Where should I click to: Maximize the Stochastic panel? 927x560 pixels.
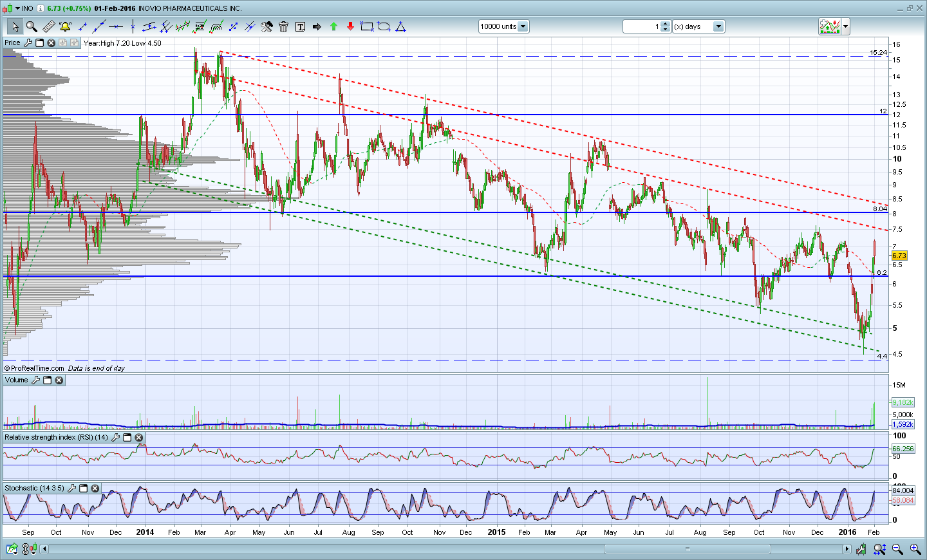(x=83, y=489)
